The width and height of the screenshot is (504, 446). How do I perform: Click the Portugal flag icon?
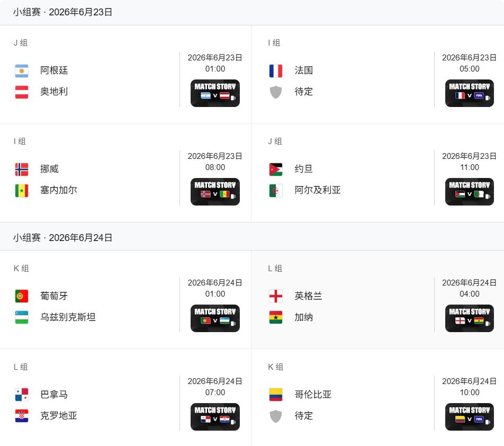tap(22, 296)
